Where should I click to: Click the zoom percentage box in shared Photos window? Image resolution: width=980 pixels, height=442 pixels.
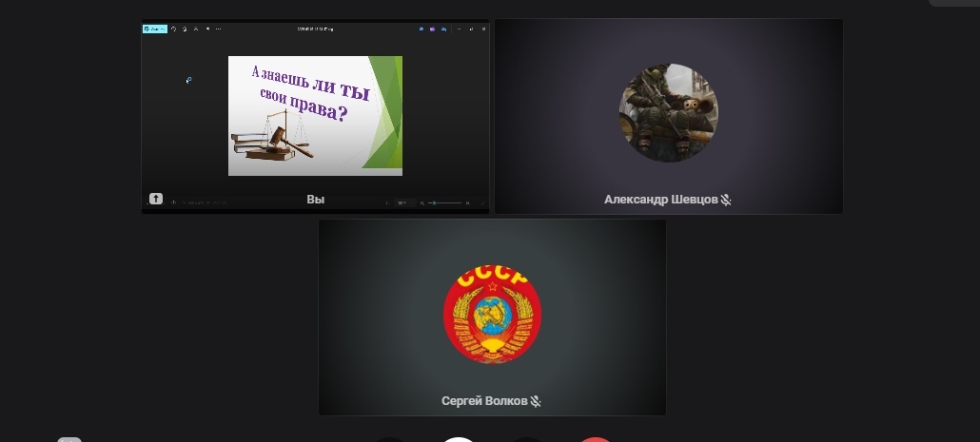point(403,202)
